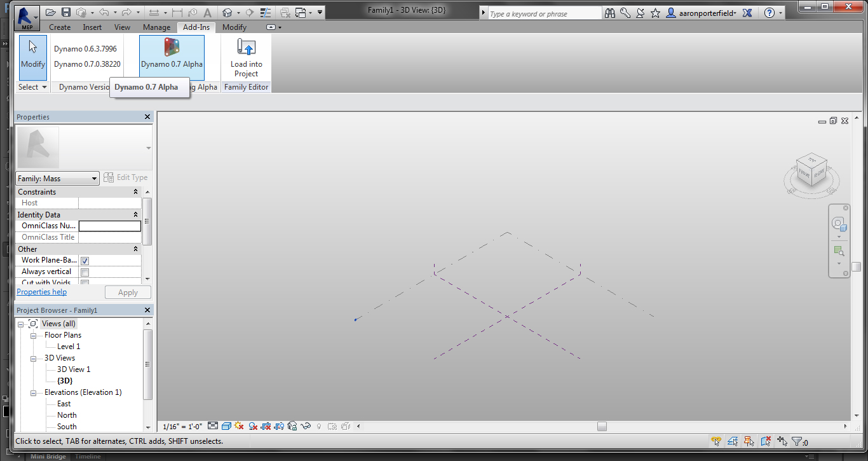Click the Visual Style icon on view bar
Viewport: 868px width, 461px height.
(x=226, y=426)
